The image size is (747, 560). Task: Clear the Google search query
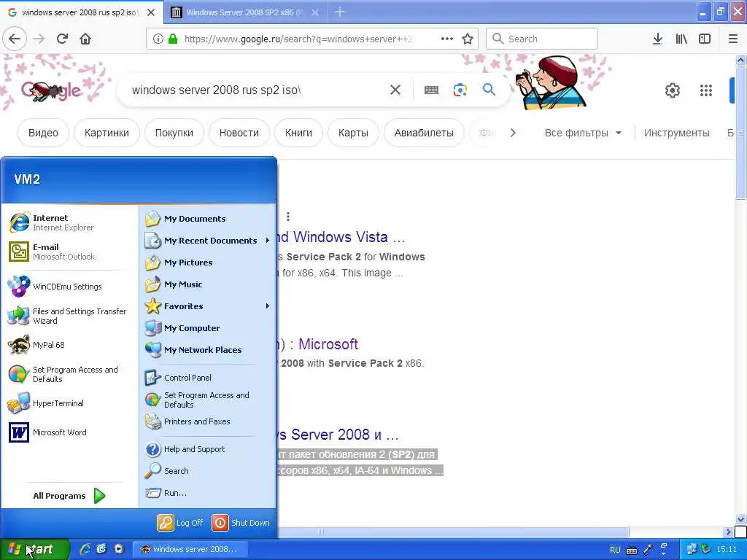[x=395, y=90]
